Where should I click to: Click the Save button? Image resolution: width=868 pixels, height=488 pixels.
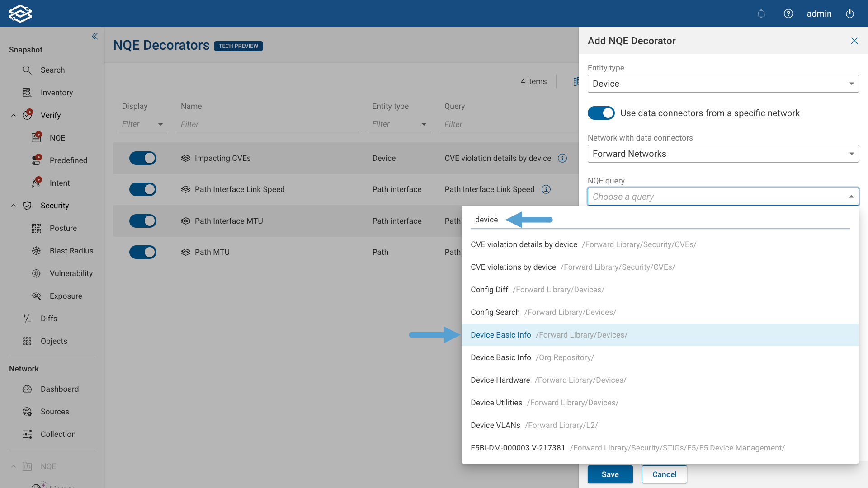[610, 474]
